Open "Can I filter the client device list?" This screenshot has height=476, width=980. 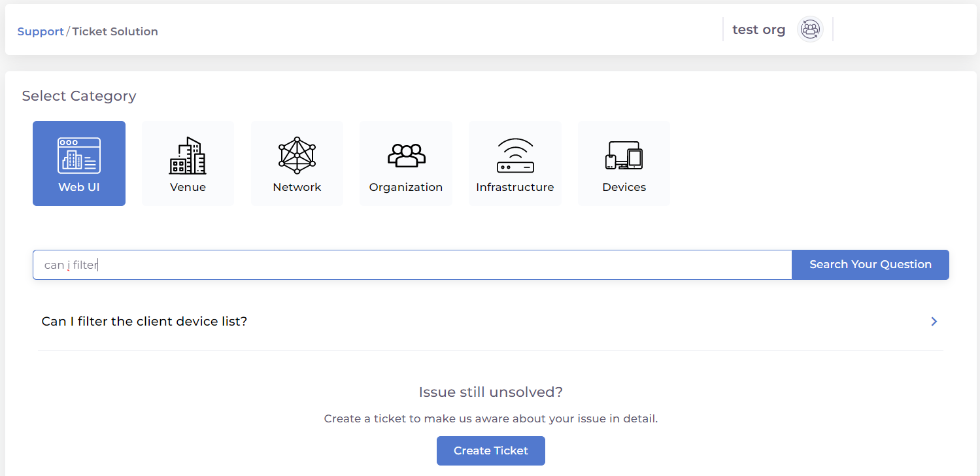[144, 322]
